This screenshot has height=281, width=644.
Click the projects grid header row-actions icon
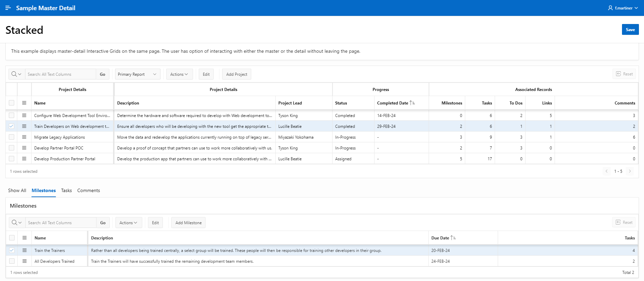coord(24,103)
